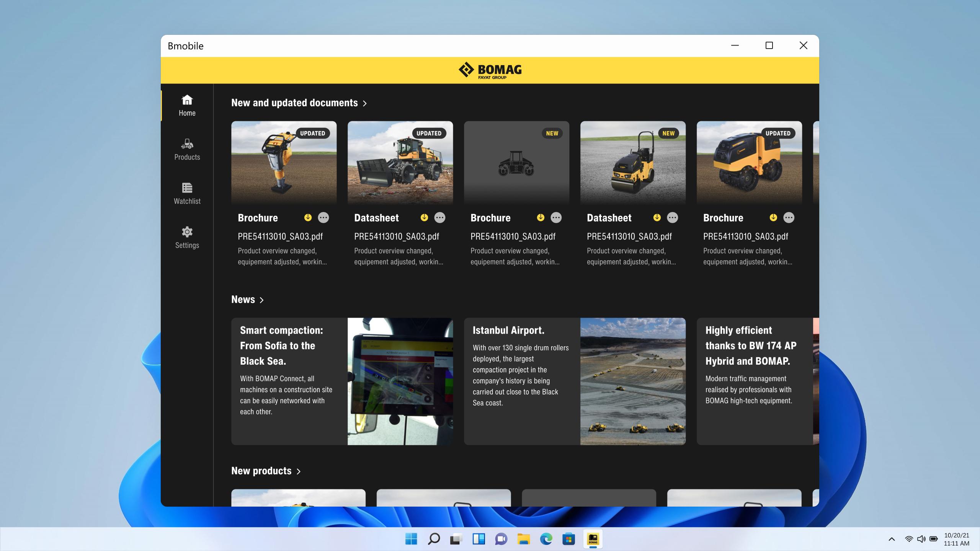Click the Datasheet title under landfill compactor
The image size is (980, 551).
376,218
